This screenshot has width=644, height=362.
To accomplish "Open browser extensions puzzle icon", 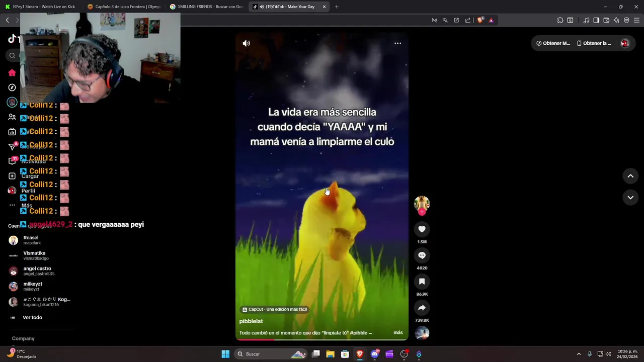I will point(560,20).
